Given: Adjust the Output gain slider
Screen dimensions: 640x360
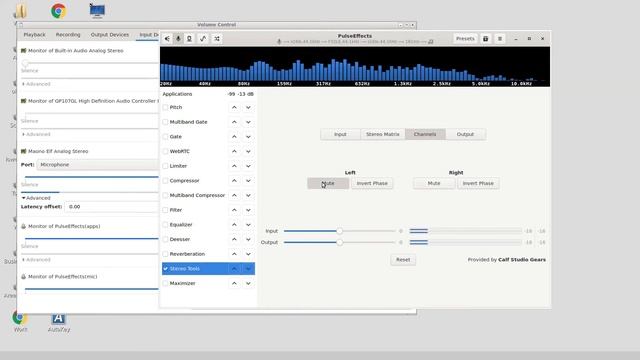Looking at the screenshot, I should coord(340,242).
